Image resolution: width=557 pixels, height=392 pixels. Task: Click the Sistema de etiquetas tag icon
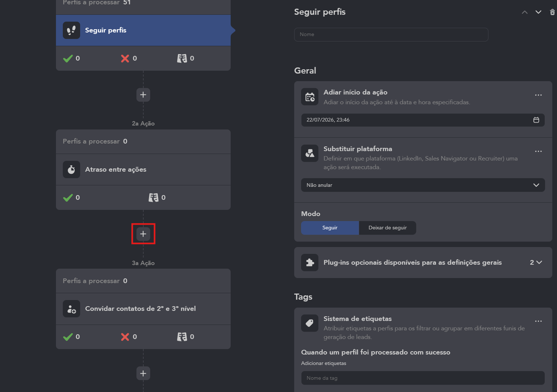310,323
